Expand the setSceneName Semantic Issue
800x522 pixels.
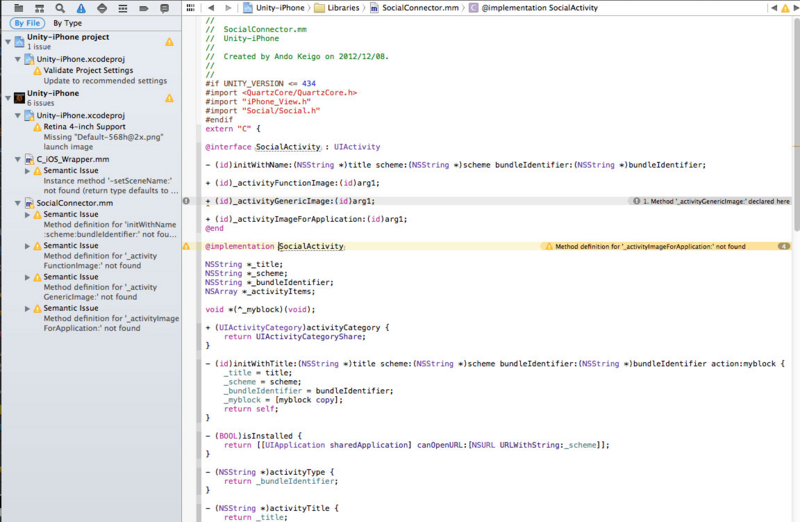pyautogui.click(x=28, y=171)
